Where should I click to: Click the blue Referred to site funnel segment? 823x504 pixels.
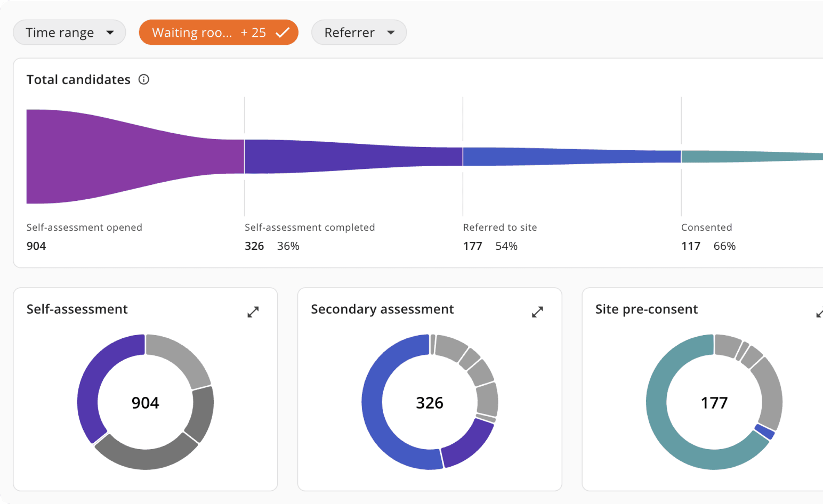tap(570, 157)
